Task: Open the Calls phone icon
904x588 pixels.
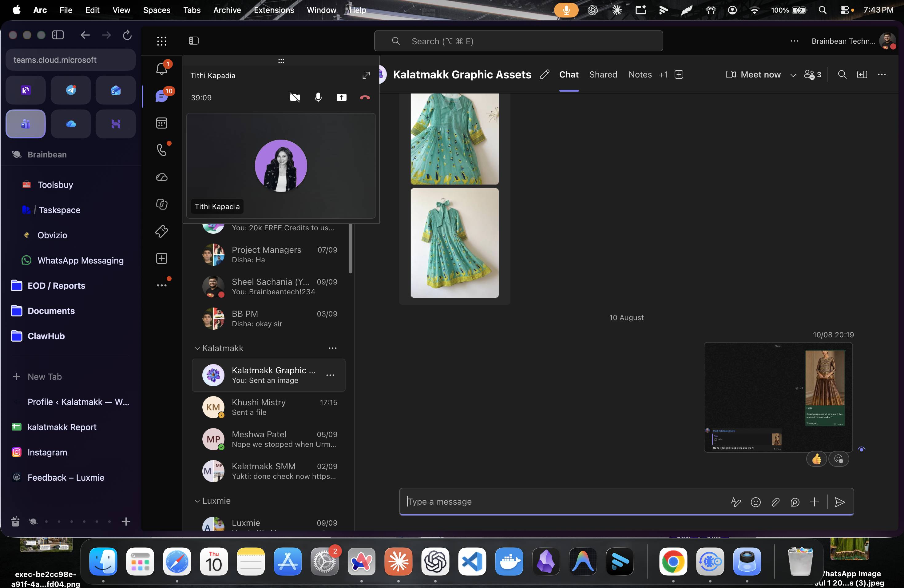Action: tap(162, 150)
